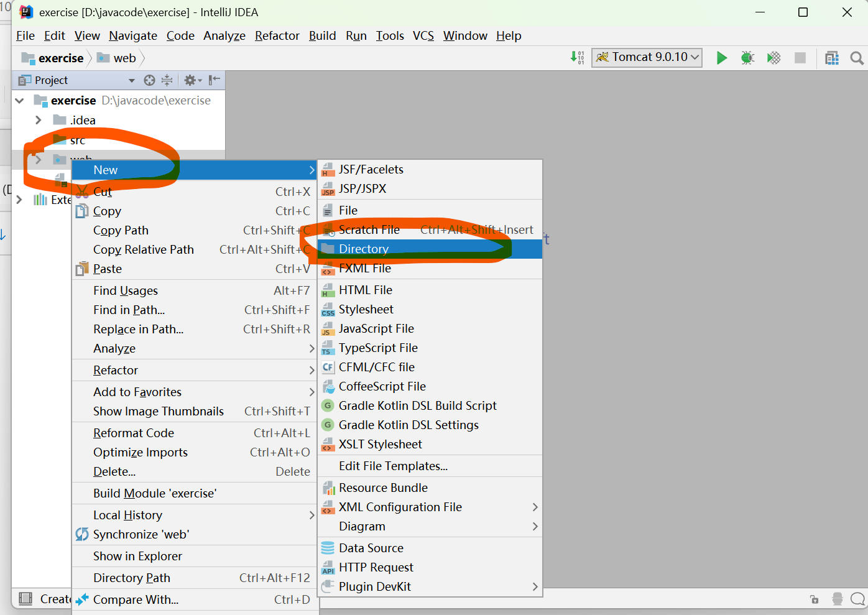
Task: Expand the Diagram submenu
Action: click(430, 526)
